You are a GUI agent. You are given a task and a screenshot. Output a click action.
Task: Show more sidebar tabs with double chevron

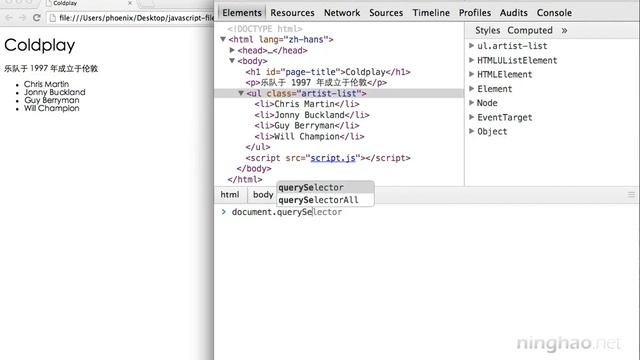pos(564,31)
